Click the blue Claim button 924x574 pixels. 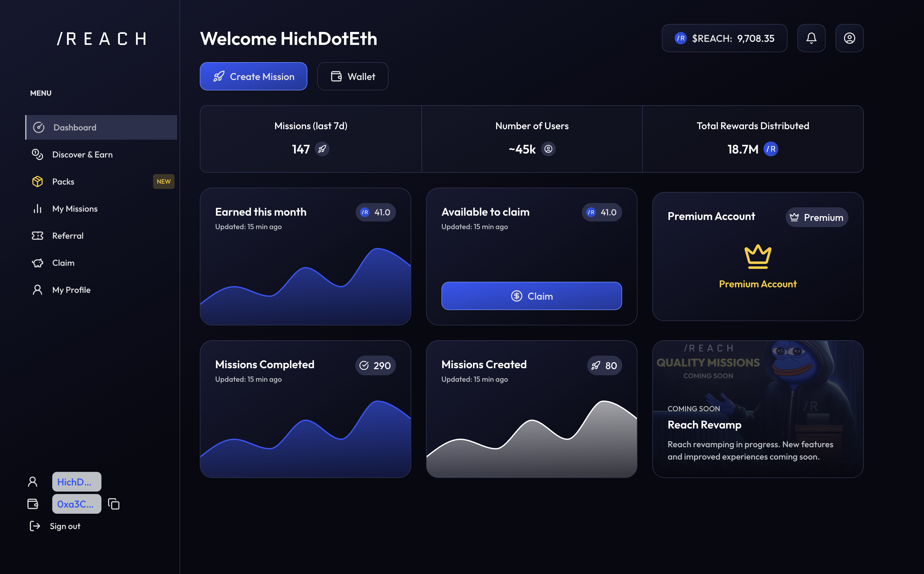click(x=531, y=296)
